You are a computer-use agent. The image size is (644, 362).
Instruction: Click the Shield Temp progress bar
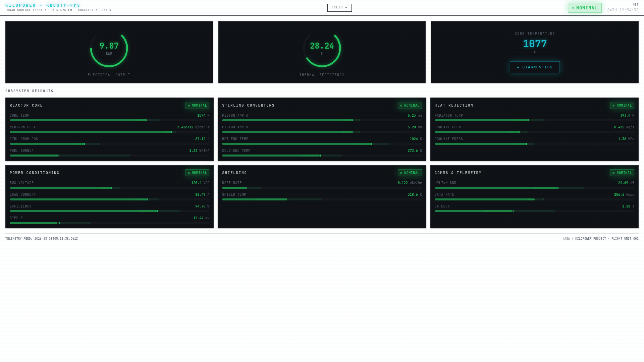[322, 199]
